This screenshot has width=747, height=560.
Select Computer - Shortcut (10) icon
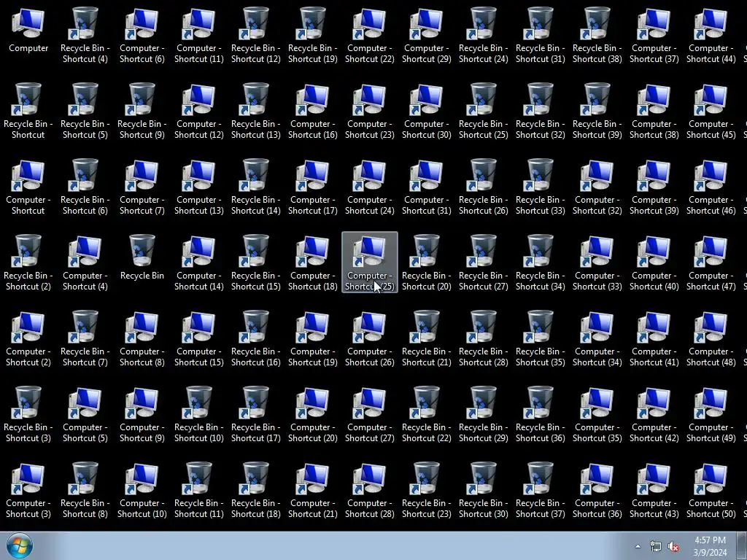[142, 490]
